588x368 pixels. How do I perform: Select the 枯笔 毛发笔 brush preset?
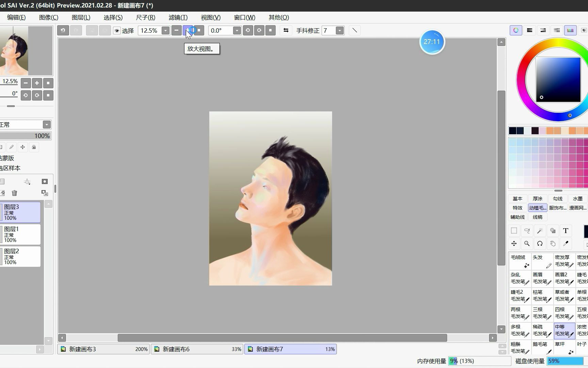click(542, 296)
